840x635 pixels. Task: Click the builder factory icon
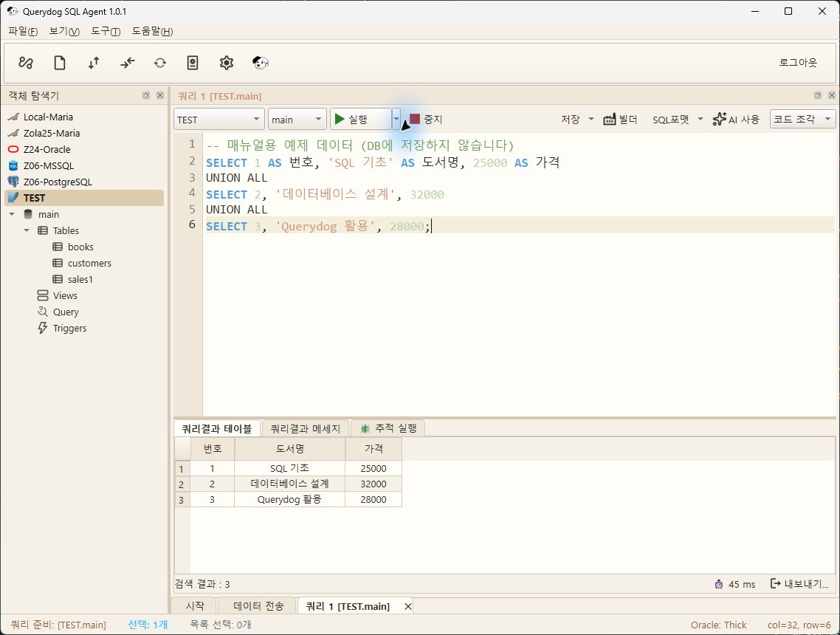click(609, 120)
